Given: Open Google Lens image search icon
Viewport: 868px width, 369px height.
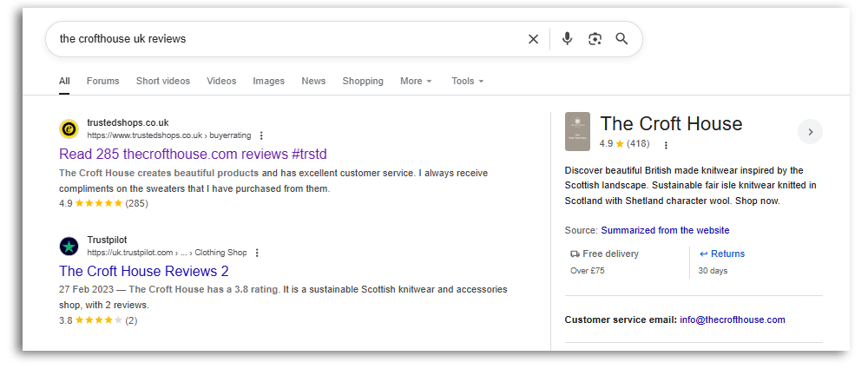Looking at the screenshot, I should point(595,39).
